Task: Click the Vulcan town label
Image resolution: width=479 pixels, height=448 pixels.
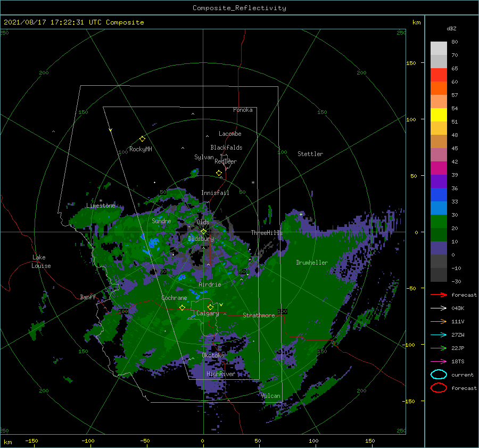Action: [x=270, y=396]
